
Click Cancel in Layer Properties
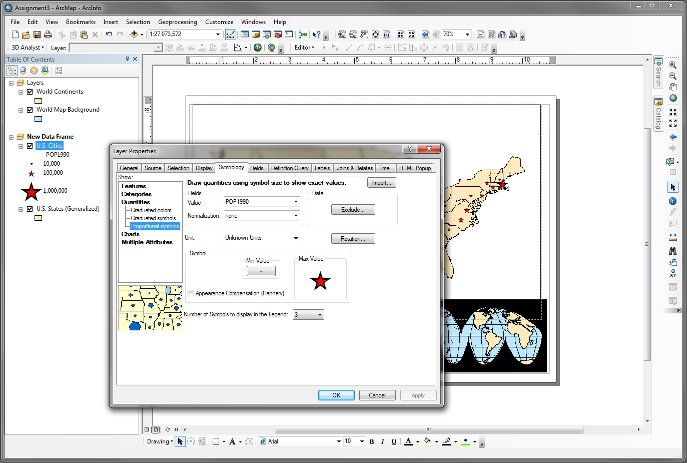[x=377, y=395]
